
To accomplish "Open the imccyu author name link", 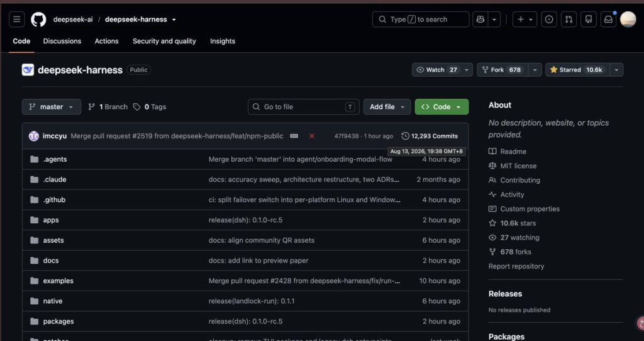I will click(x=55, y=136).
